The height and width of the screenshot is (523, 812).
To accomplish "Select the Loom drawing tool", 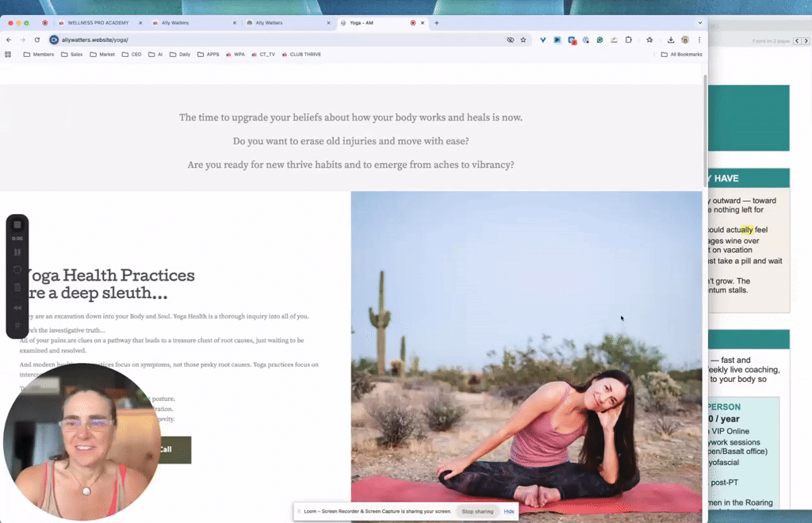I will click(x=17, y=325).
